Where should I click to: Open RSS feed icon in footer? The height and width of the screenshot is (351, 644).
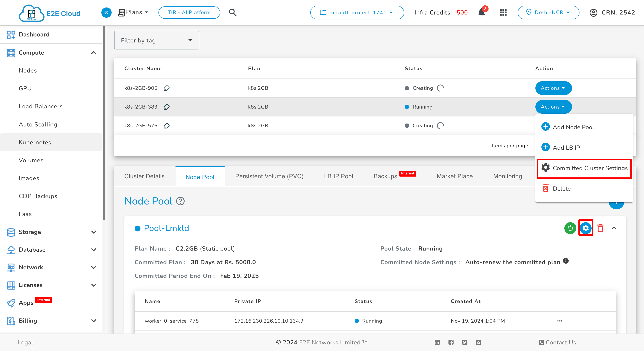478,342
